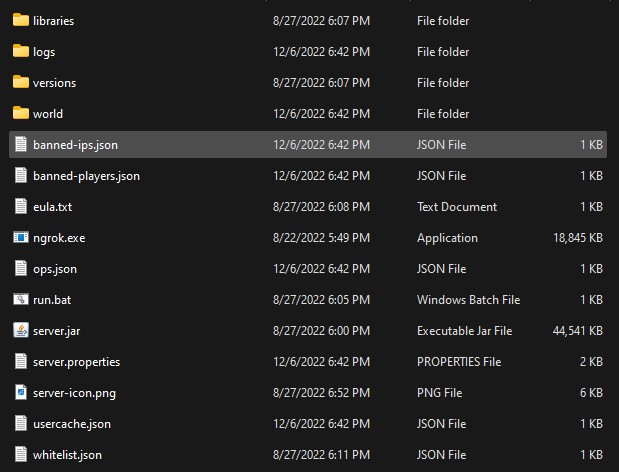This screenshot has height=472, width=619.
Task: Select the whitelist.json file name
Action: tap(68, 455)
